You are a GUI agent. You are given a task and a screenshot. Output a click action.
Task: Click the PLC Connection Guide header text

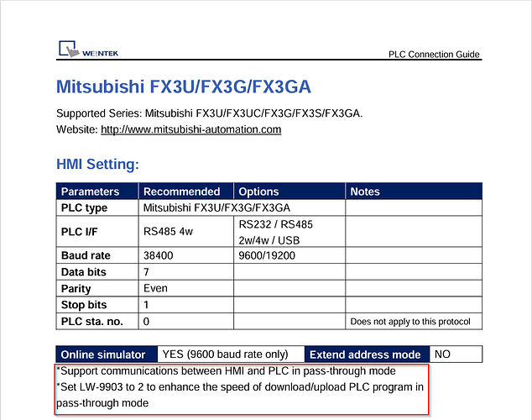tap(434, 55)
